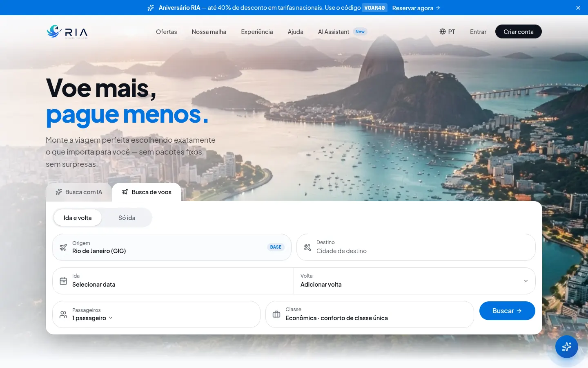588x368 pixels.
Task: Select Ida e volta trip type
Action: point(78,218)
